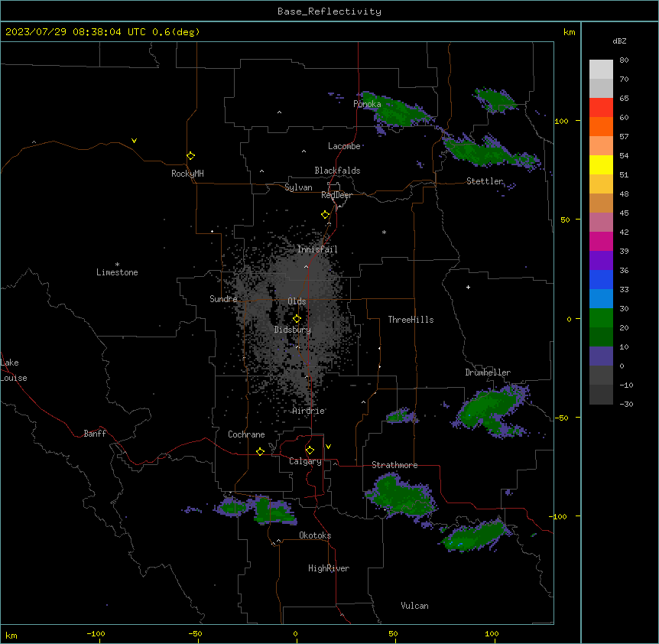Select the purple 36-39 dBZ legend band

(601, 261)
